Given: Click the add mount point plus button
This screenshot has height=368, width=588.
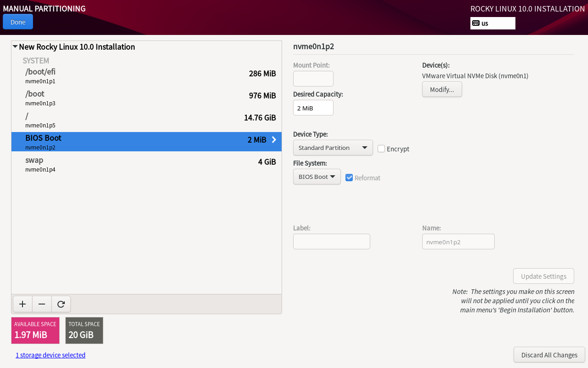Looking at the screenshot, I should 23,304.
